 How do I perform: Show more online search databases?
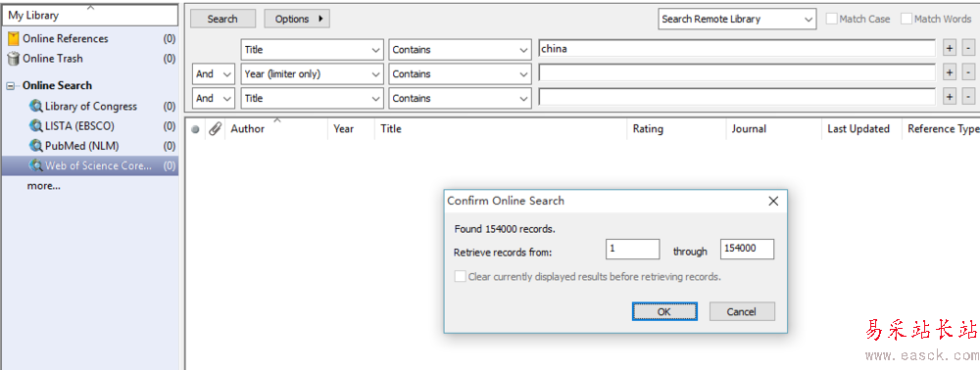pos(43,186)
